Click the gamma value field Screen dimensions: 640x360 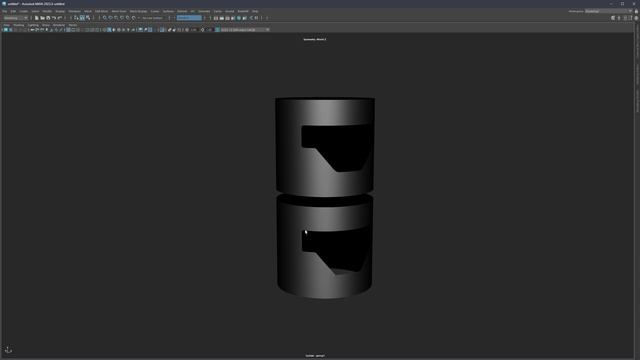click(209, 30)
